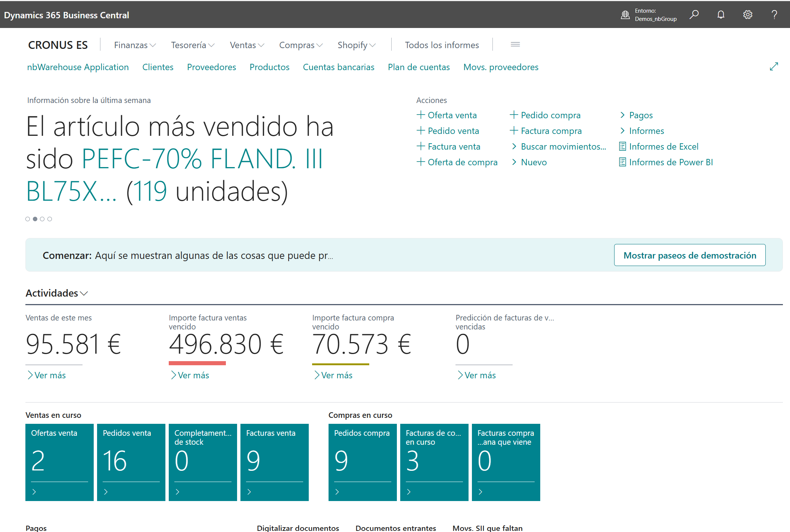
Task: Expand the Informes actions group
Action: (x=642, y=131)
